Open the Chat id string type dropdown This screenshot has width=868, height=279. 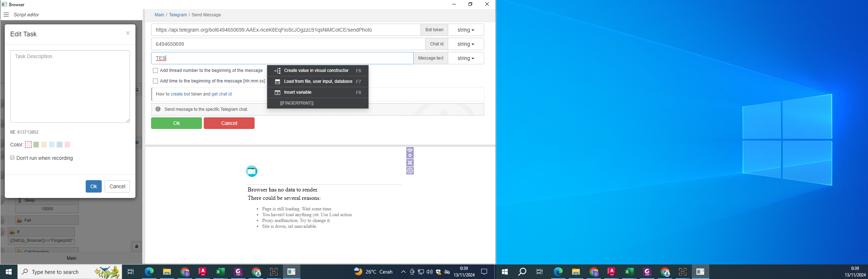click(x=466, y=44)
